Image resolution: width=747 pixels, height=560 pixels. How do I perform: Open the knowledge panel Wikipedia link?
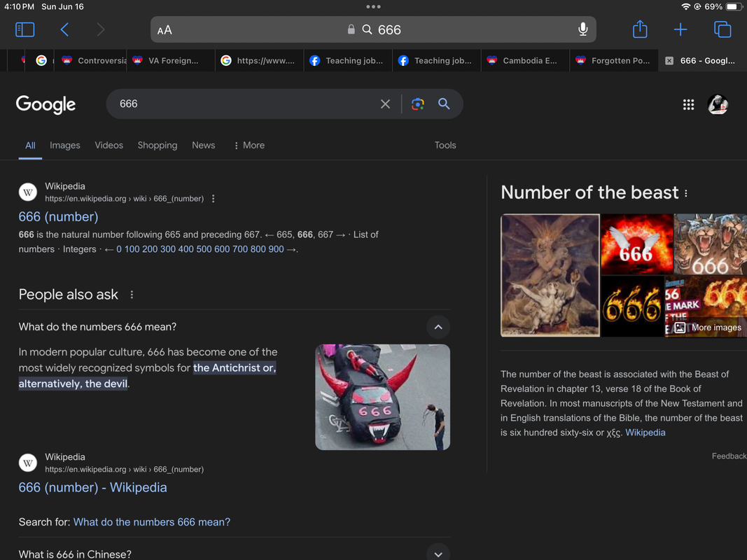point(645,433)
